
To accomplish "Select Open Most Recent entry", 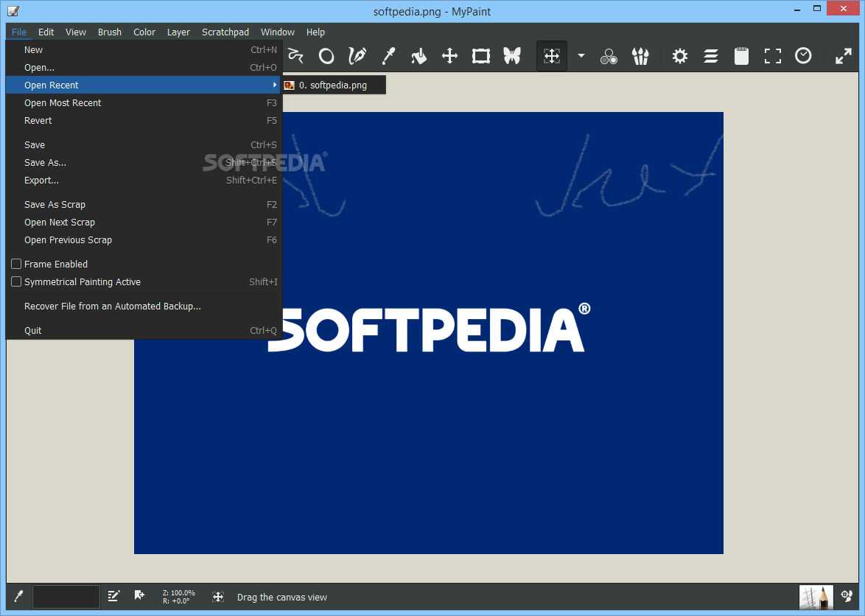I will click(x=144, y=102).
